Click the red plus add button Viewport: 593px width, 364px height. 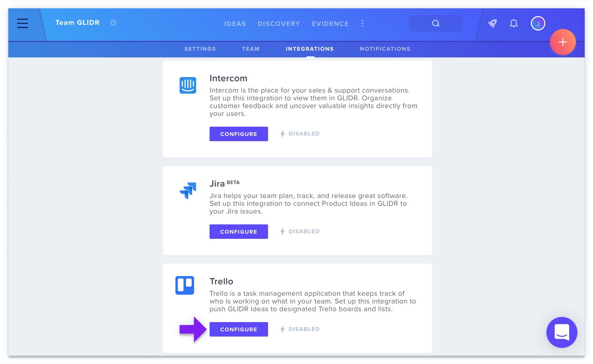[x=563, y=42]
